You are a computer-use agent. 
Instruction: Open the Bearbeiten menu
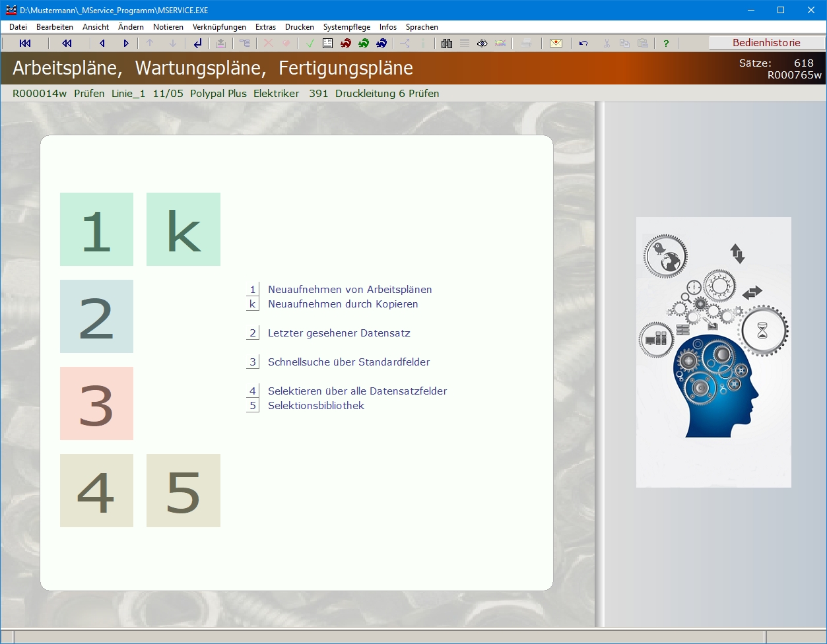pos(55,27)
